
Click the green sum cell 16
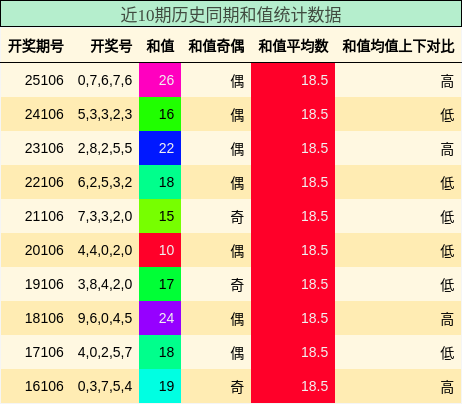[x=160, y=114]
